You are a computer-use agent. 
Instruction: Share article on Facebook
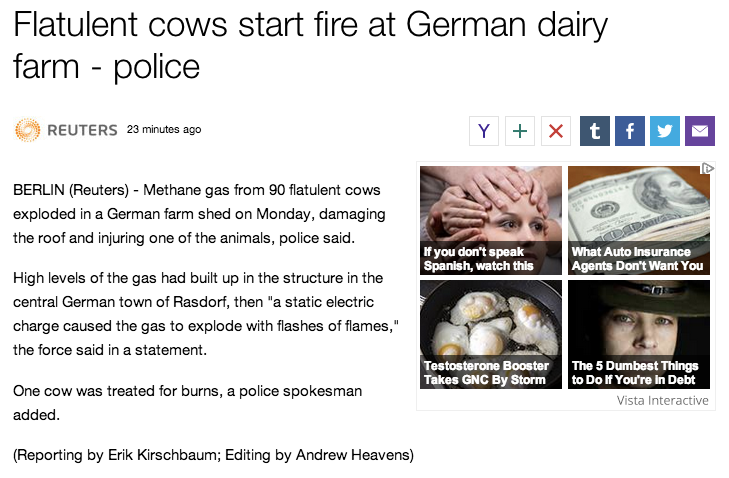coord(630,131)
